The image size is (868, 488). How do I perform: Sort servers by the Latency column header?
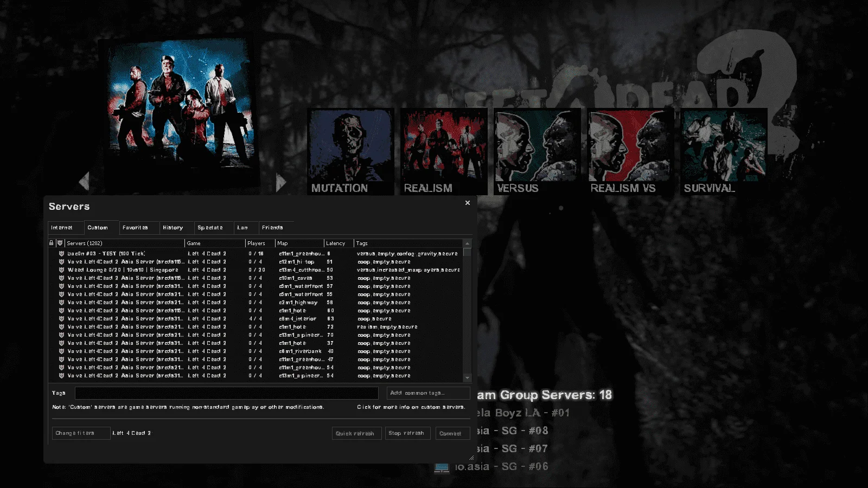pos(339,243)
